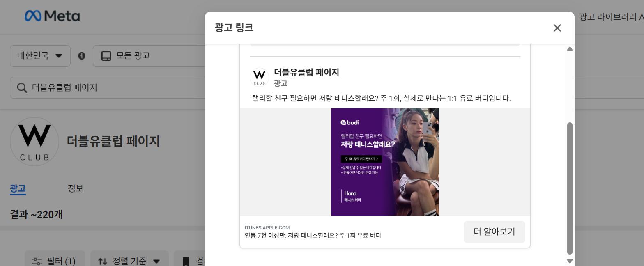Click the info icon beside country selector

pos(82,56)
